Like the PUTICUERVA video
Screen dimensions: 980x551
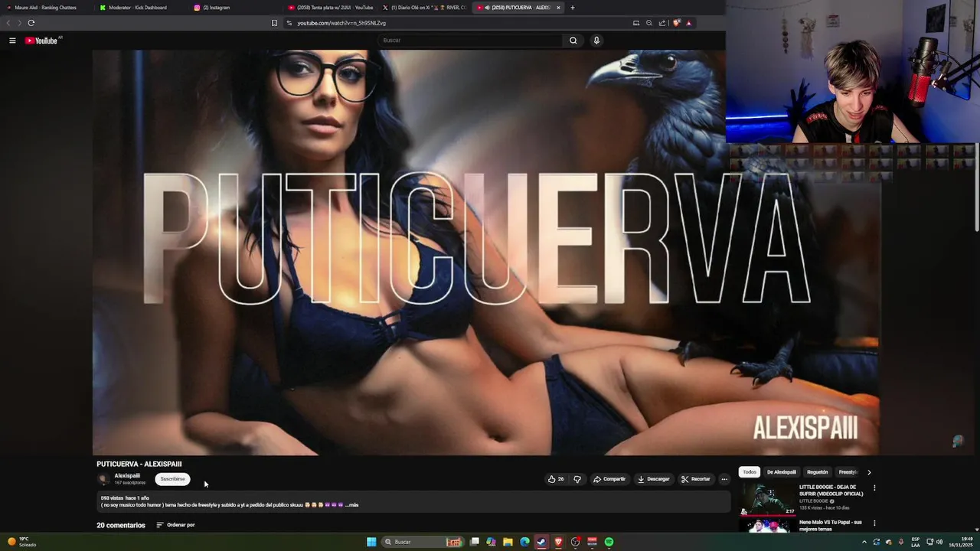(556, 479)
